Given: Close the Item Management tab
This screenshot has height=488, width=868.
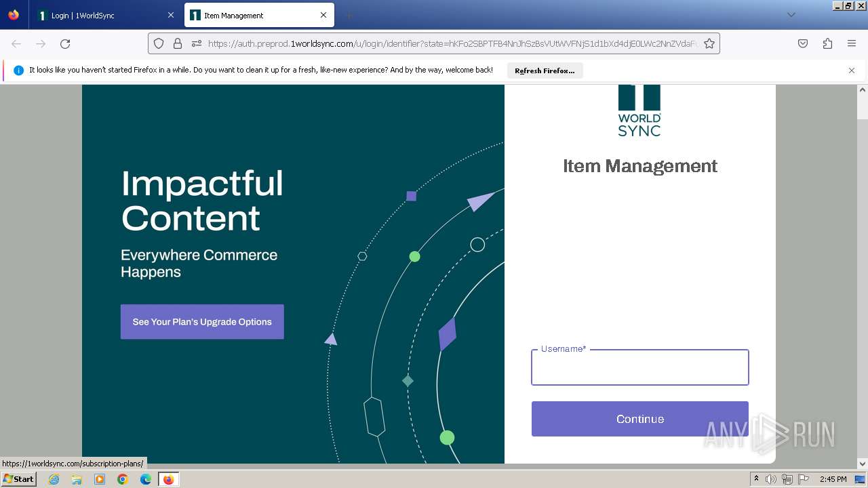Looking at the screenshot, I should pyautogui.click(x=323, y=15).
